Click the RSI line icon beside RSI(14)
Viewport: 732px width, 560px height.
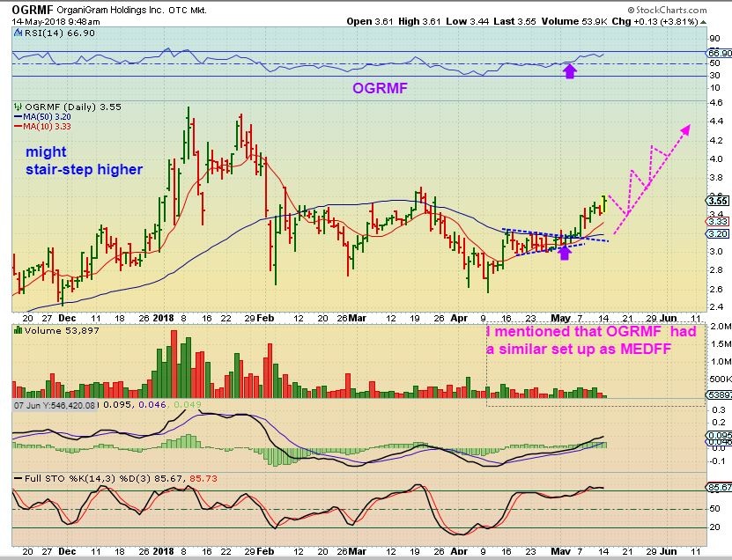pyautogui.click(x=17, y=34)
